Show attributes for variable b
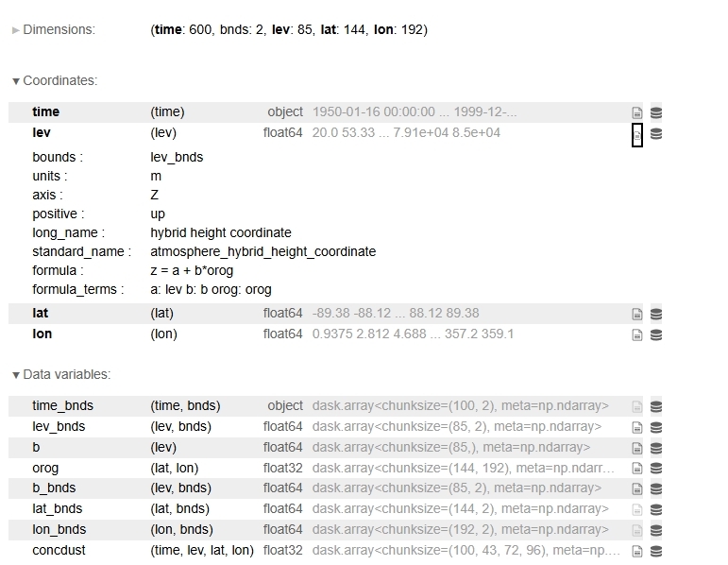This screenshot has height=565, width=728. click(x=636, y=448)
